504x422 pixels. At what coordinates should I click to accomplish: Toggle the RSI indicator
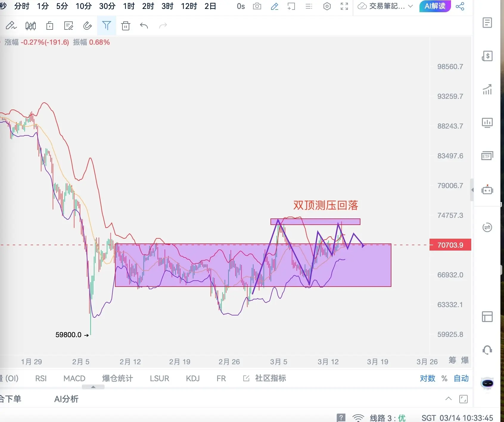(x=41, y=378)
